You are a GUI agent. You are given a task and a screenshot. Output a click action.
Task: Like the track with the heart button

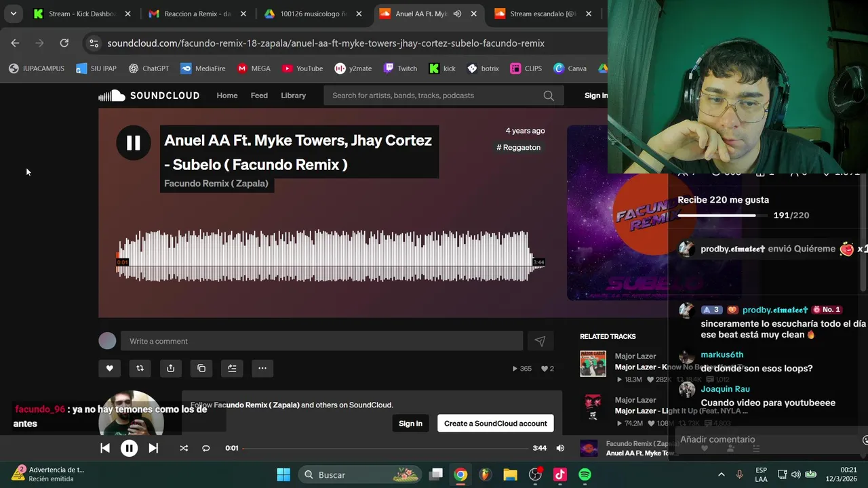[x=109, y=368]
